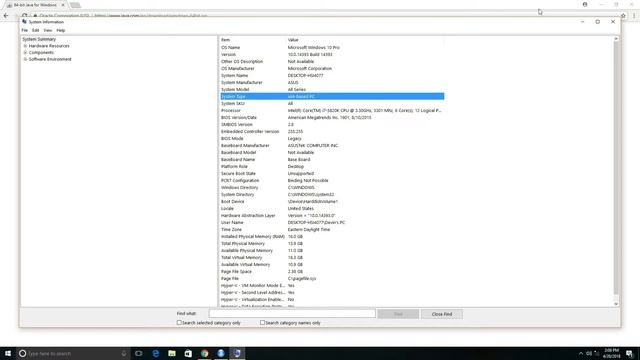
Task: Open Task View from the taskbar
Action: [x=139, y=353]
